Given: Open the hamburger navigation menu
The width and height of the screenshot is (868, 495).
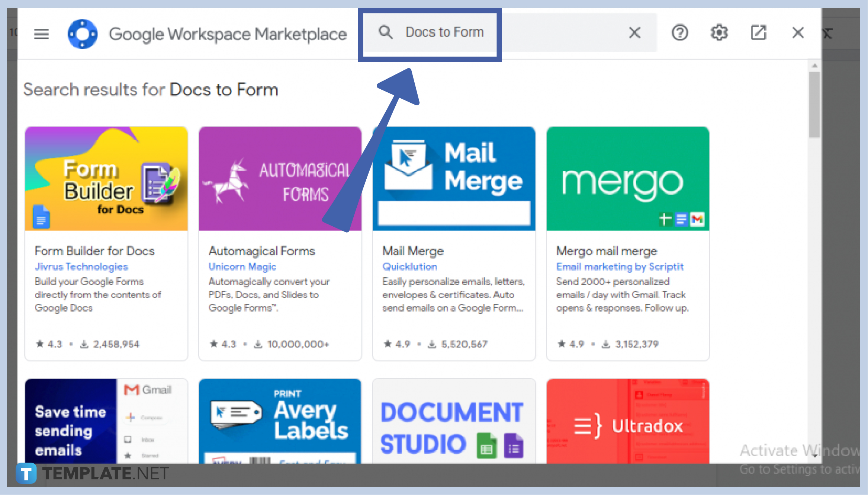Looking at the screenshot, I should (x=41, y=33).
